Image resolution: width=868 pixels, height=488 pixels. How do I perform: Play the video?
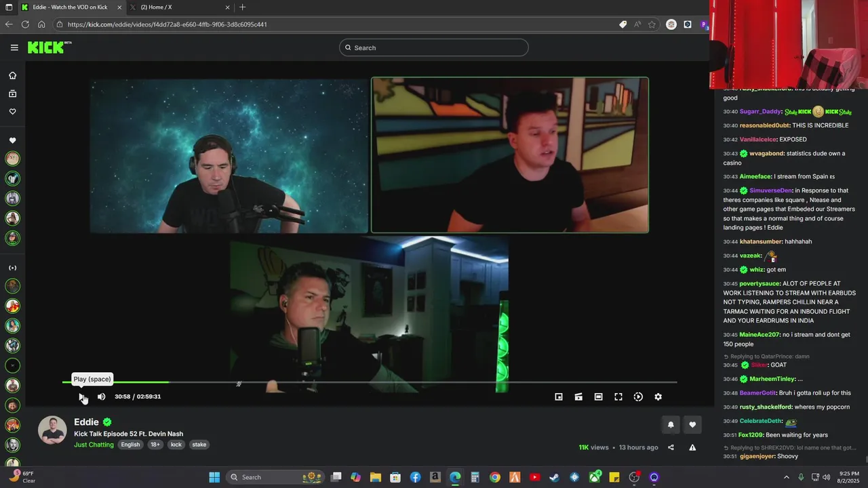click(81, 396)
